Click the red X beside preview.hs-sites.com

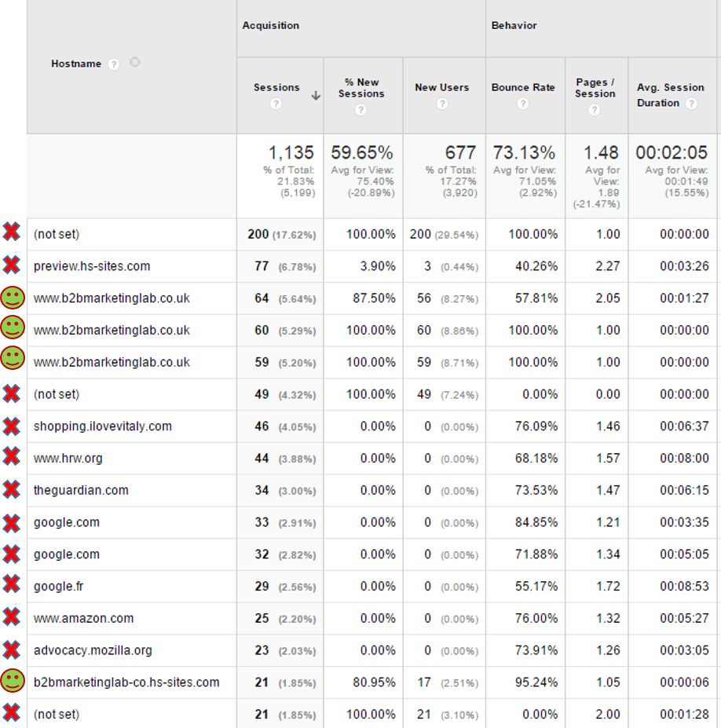[x=12, y=265]
